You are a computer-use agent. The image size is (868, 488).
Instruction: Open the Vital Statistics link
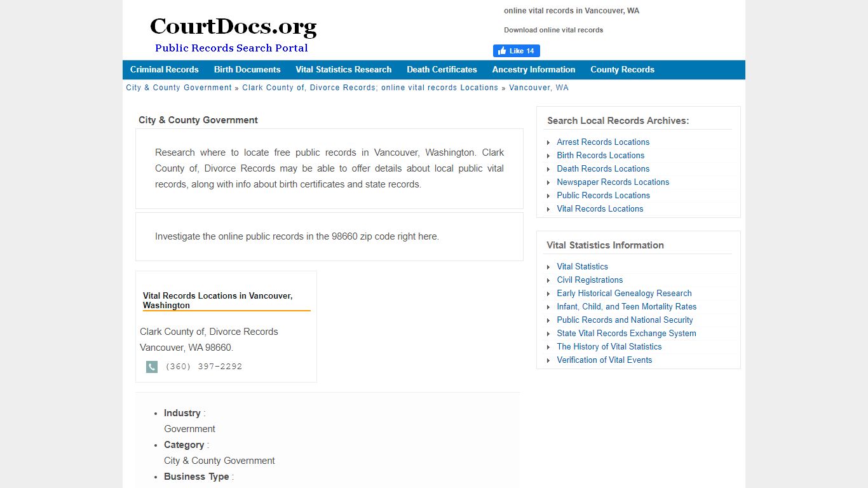click(582, 267)
